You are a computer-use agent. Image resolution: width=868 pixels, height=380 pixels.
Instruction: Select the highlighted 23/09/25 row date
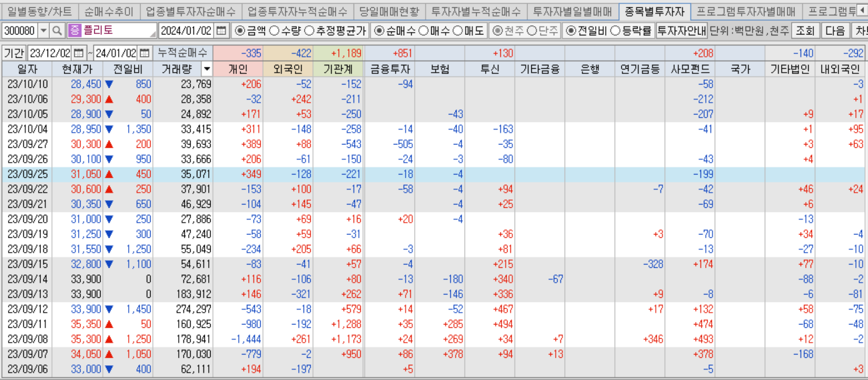click(x=27, y=173)
